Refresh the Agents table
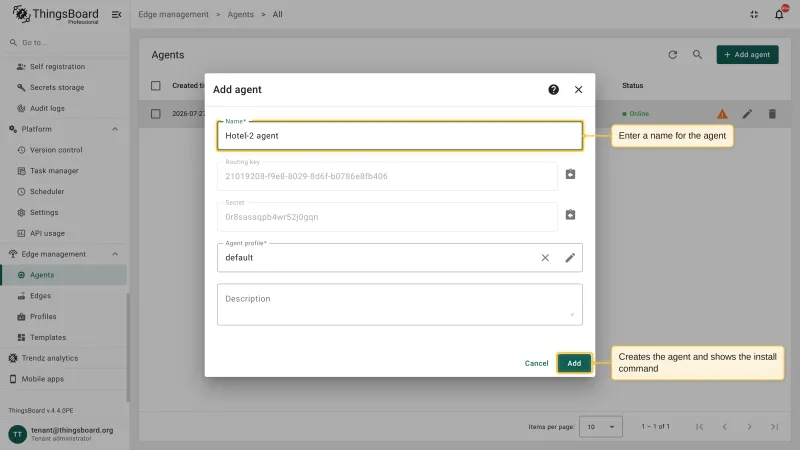Viewport: 800px width, 450px height. pyautogui.click(x=672, y=55)
